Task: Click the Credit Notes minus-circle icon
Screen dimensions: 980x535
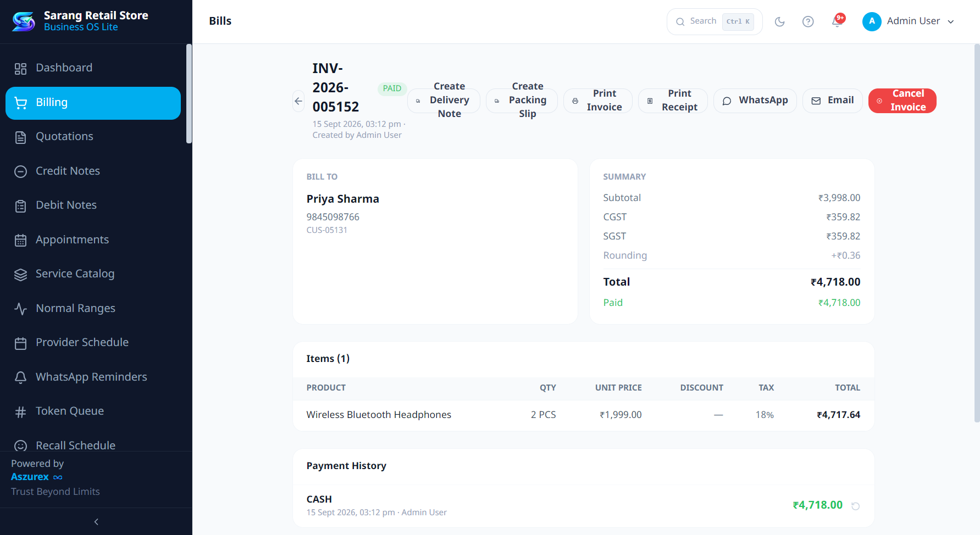Action: pos(20,171)
